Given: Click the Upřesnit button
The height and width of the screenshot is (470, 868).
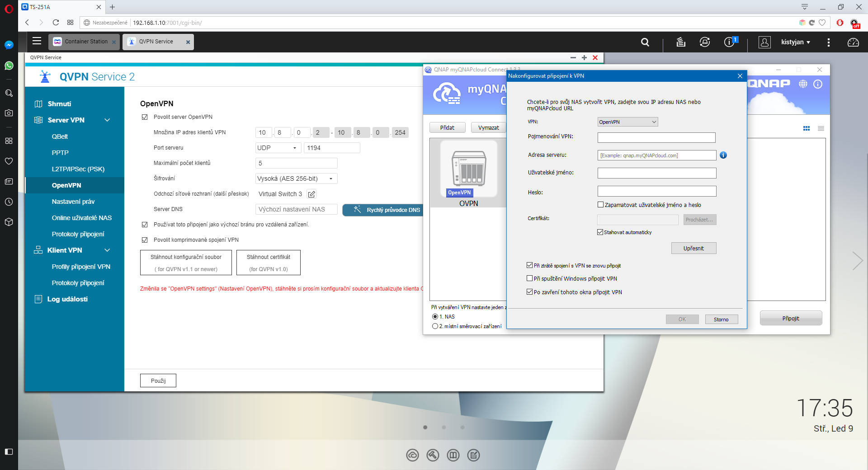Looking at the screenshot, I should (693, 248).
